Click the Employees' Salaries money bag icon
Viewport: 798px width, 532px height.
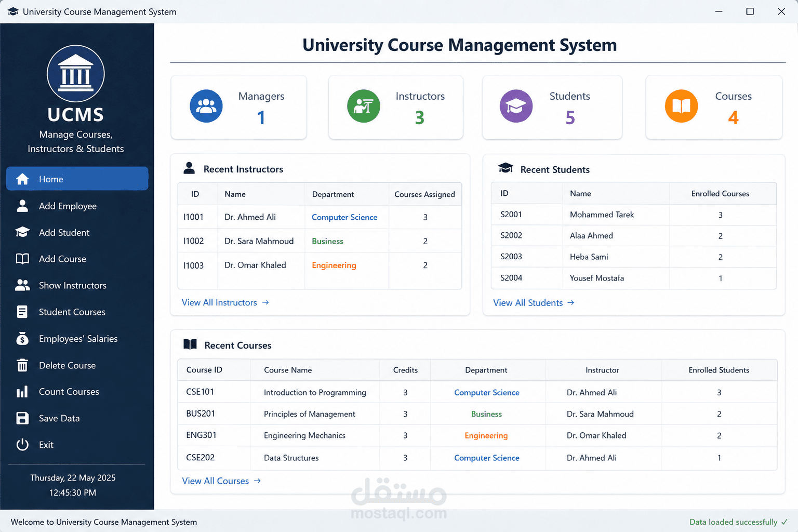coord(22,339)
